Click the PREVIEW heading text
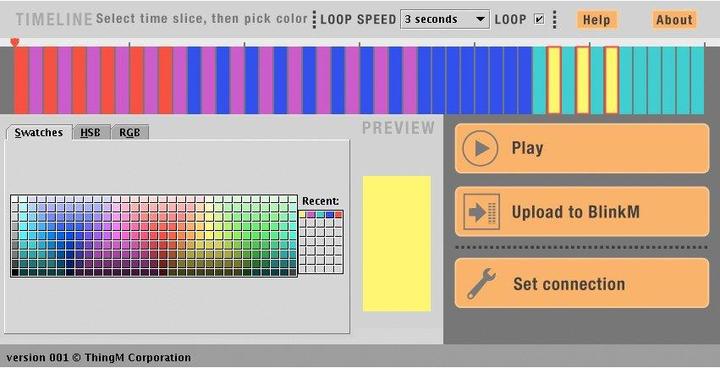The height and width of the screenshot is (368, 720). (398, 128)
